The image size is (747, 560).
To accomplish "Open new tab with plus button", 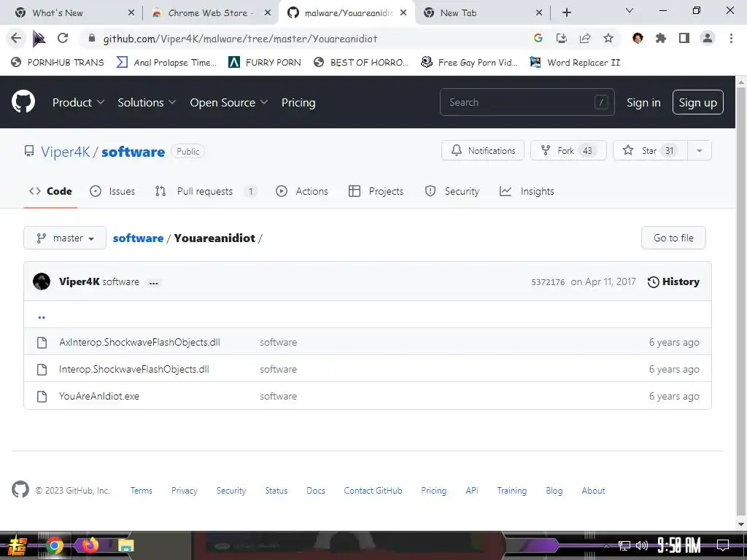I will 566,12.
